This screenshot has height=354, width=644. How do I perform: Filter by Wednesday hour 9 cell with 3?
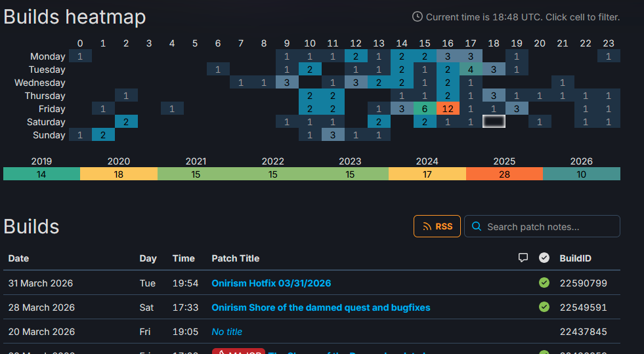pos(287,83)
